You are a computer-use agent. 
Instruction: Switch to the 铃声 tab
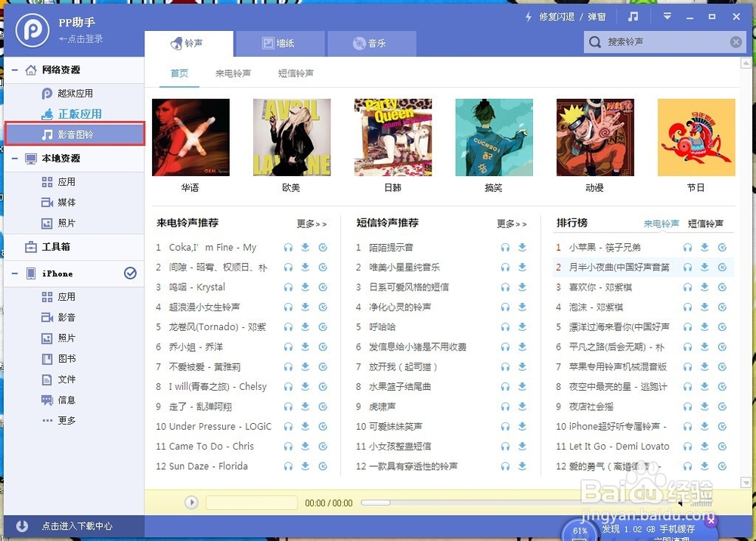coord(188,43)
